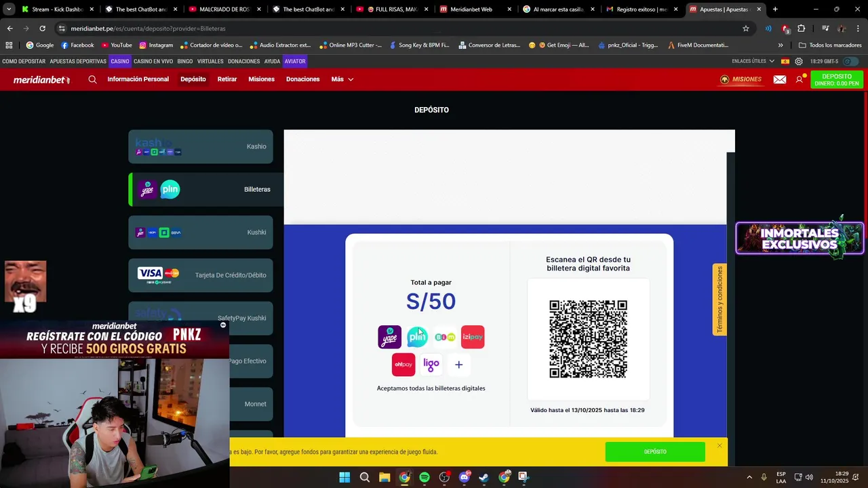Select Tarjeta De Crédito/Débito payment method
The height and width of the screenshot is (488, 868).
[201, 275]
